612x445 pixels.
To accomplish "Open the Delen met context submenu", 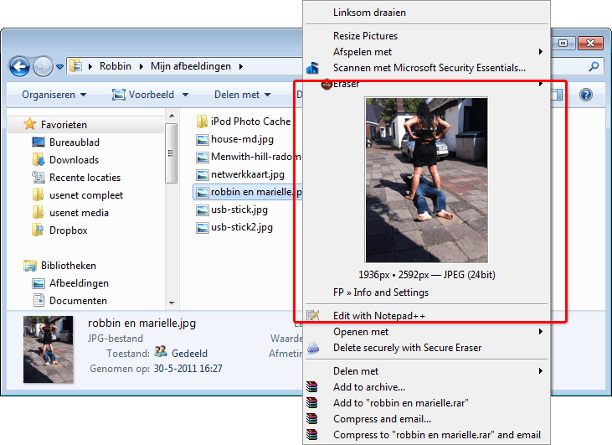I will [426, 371].
